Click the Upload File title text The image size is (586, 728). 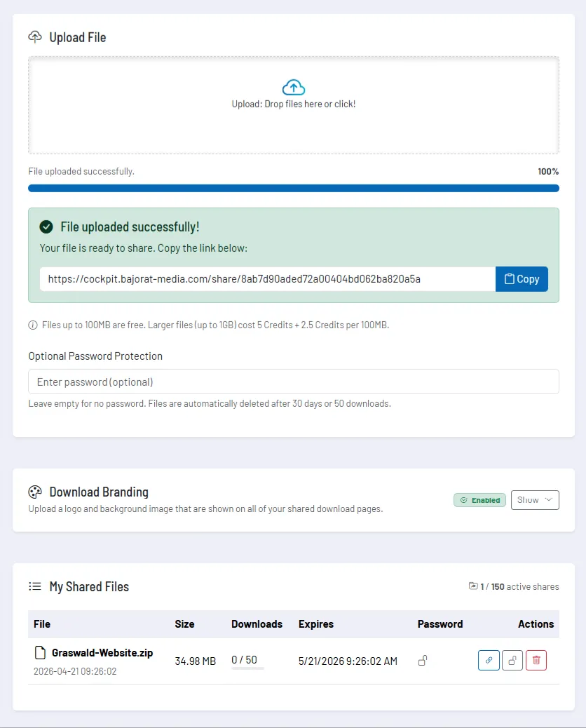(78, 37)
